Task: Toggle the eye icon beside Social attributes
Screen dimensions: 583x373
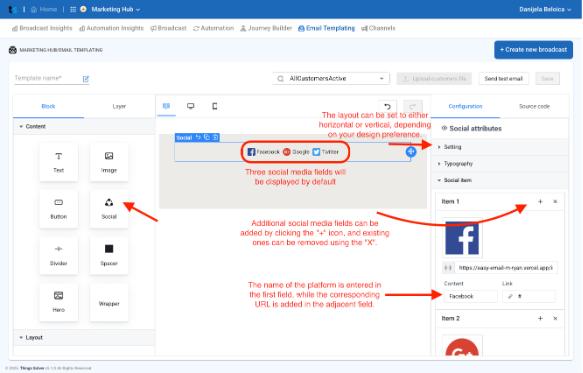Action: (x=444, y=128)
